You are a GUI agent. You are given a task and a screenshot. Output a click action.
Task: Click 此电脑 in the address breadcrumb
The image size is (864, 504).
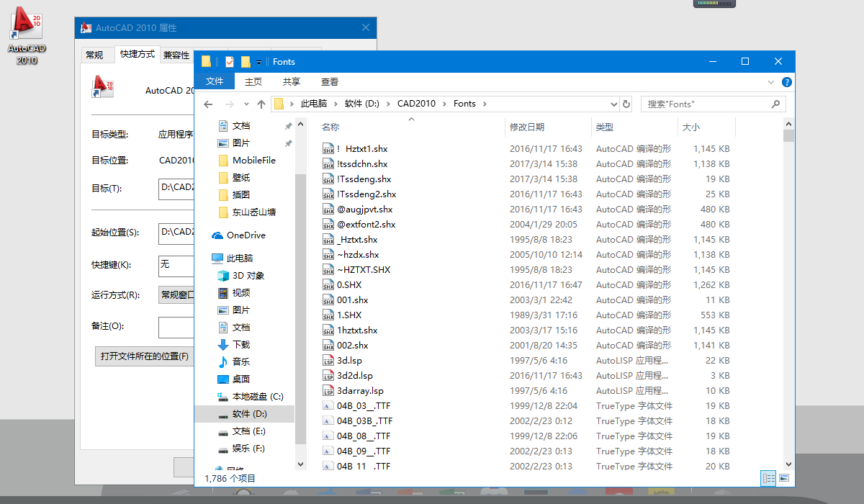(x=314, y=104)
